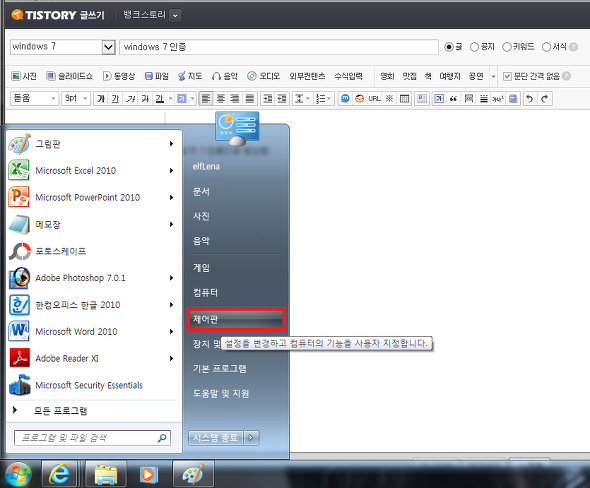Viewport: 590px width, 488px height.
Task: Align text right in editor
Action: [x=235, y=99]
